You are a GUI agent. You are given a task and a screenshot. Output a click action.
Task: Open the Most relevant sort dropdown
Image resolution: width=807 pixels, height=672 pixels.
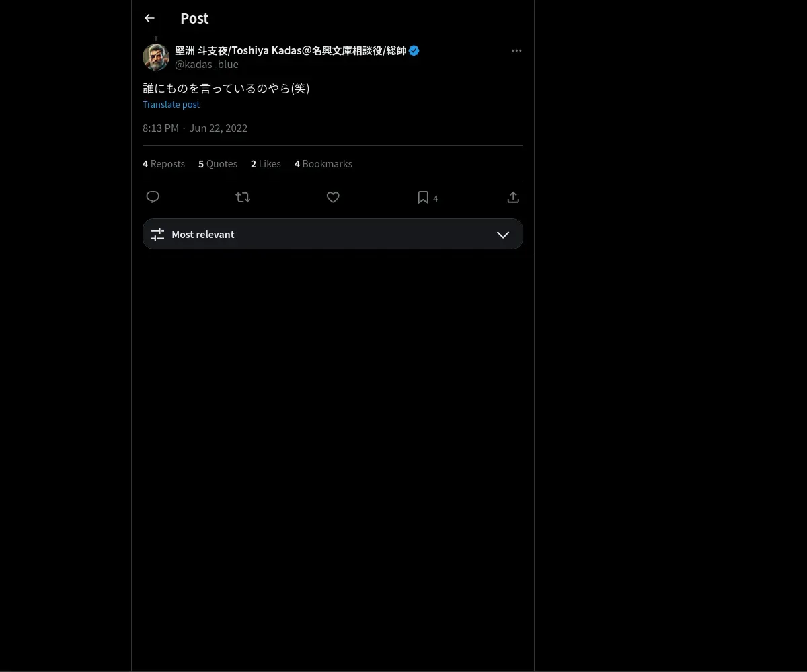point(333,234)
